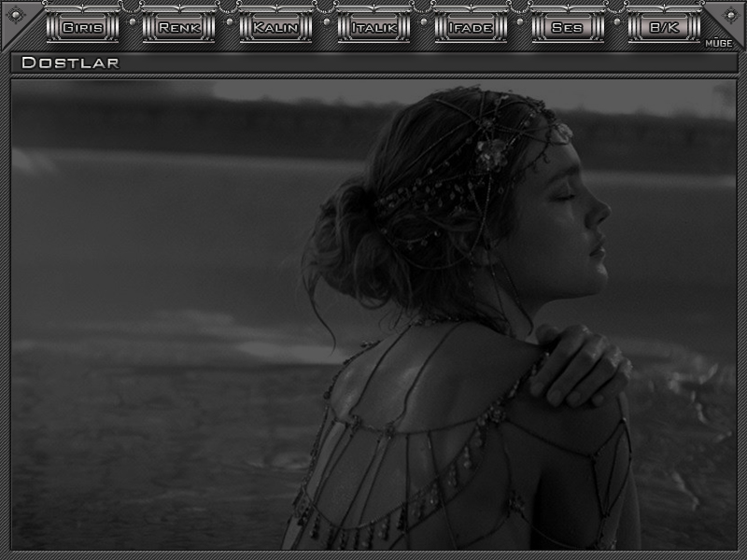The width and height of the screenshot is (747, 560).
Task: Toggle Italik italic text
Action: pos(373,27)
